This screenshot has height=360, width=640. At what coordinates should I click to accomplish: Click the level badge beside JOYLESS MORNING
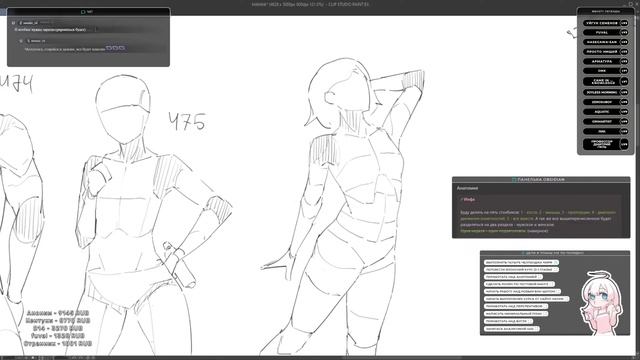click(624, 93)
